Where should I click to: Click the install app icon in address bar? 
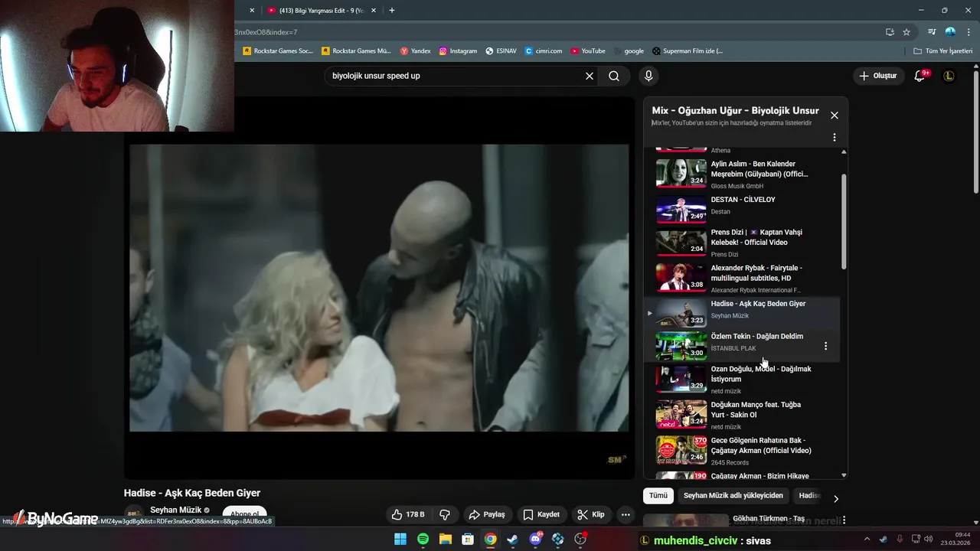(x=890, y=32)
